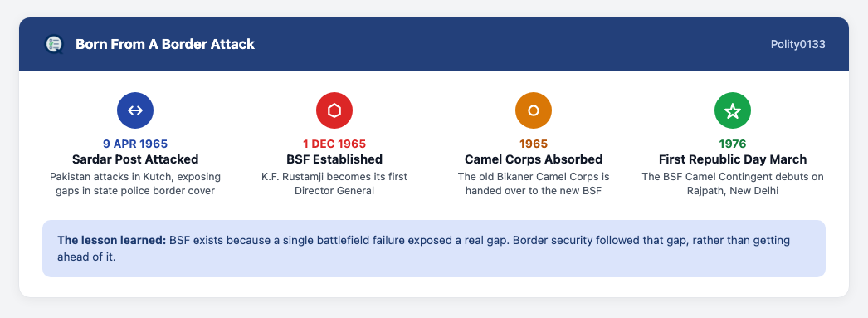868x318 pixels.
Task: Click the Pakistan attacks in Kutch description
Action: tap(135, 184)
